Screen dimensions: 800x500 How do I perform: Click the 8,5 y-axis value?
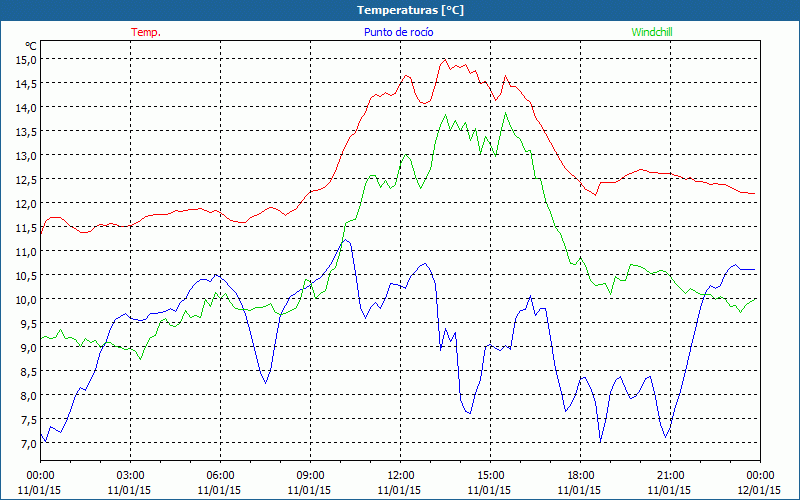click(28, 371)
